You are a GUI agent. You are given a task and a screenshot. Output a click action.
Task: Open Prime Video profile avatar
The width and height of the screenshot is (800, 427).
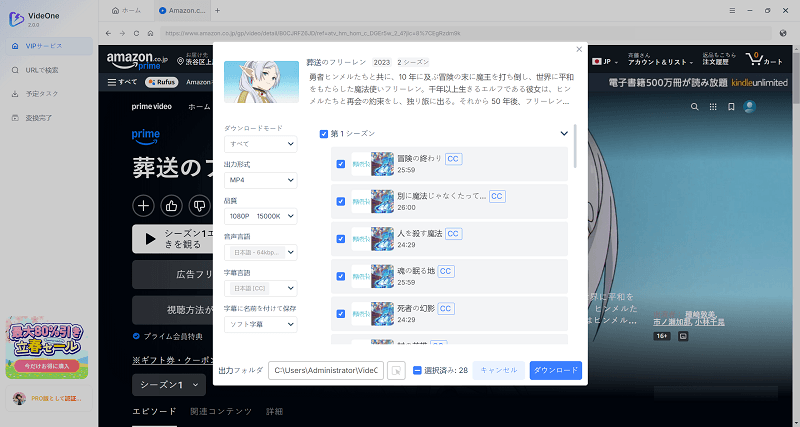[x=749, y=107]
